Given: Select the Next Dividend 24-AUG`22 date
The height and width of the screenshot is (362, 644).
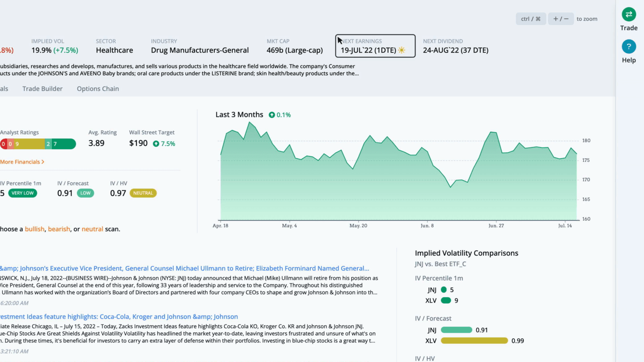Looking at the screenshot, I should [x=456, y=50].
